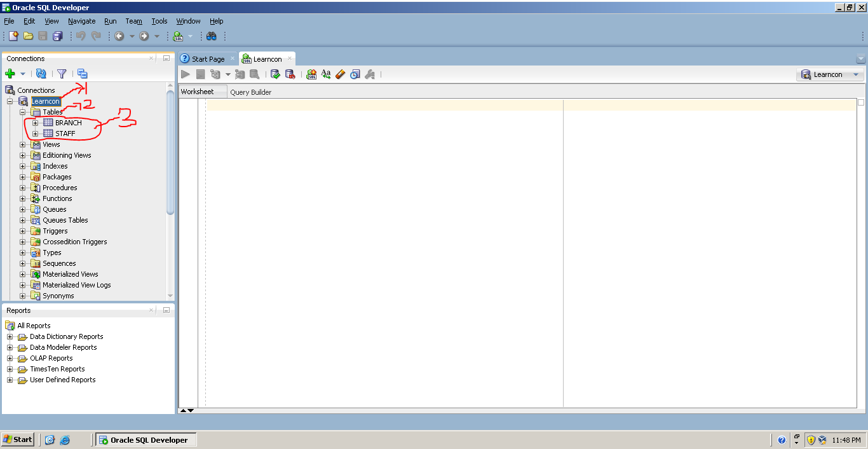Open the Team menu
Image resolution: width=868 pixels, height=449 pixels.
(134, 21)
